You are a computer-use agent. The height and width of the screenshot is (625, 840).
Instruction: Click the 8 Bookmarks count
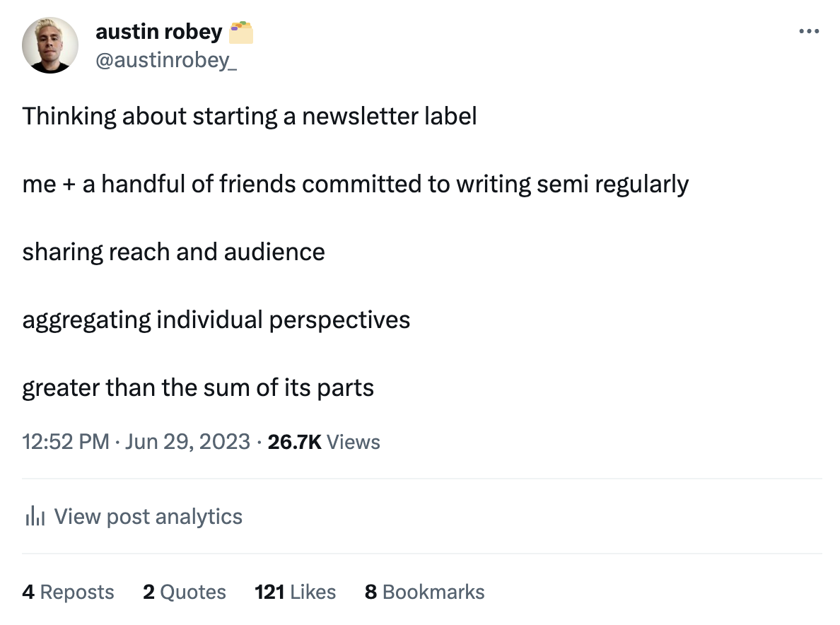pyautogui.click(x=424, y=592)
